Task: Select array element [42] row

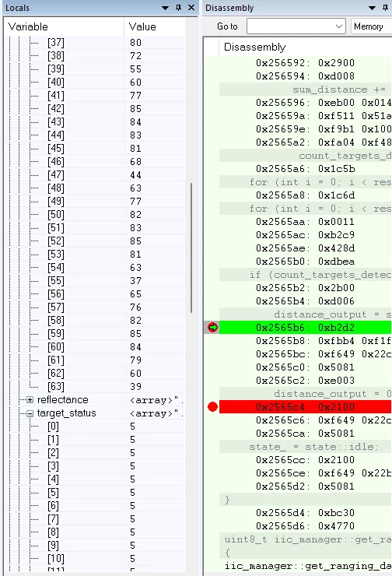Action: pyautogui.click(x=94, y=109)
